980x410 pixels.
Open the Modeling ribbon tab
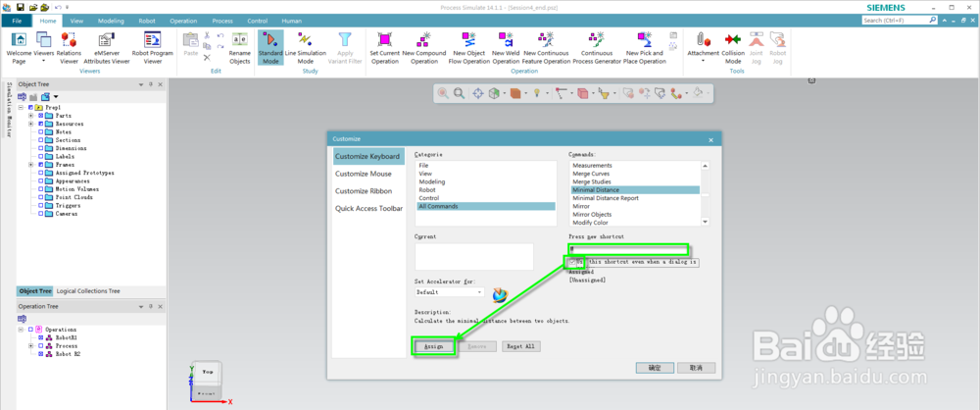pyautogui.click(x=112, y=21)
